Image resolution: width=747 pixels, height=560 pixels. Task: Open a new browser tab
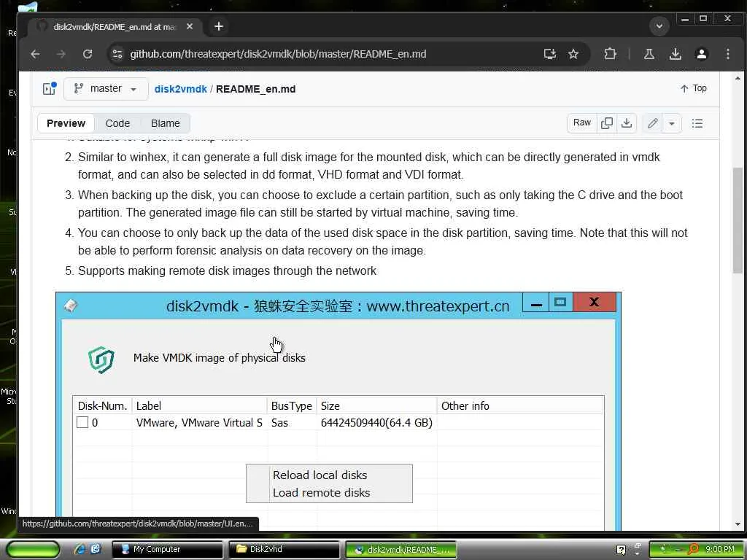coord(219,26)
